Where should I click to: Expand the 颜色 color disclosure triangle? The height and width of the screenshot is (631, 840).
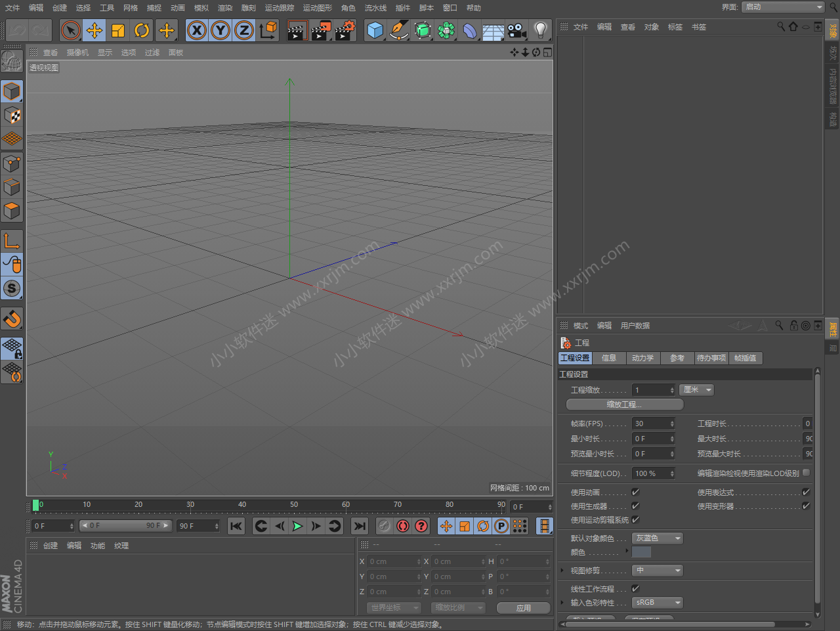[x=627, y=550]
